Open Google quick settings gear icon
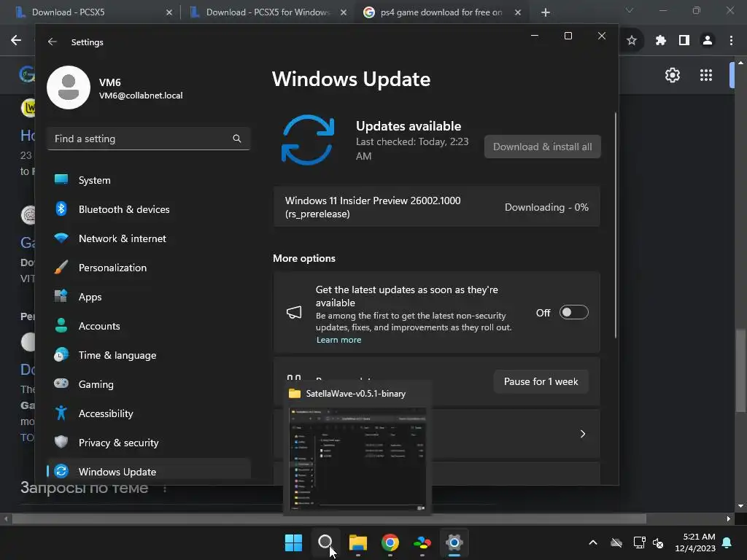Screen dimensions: 747x560 (672, 75)
